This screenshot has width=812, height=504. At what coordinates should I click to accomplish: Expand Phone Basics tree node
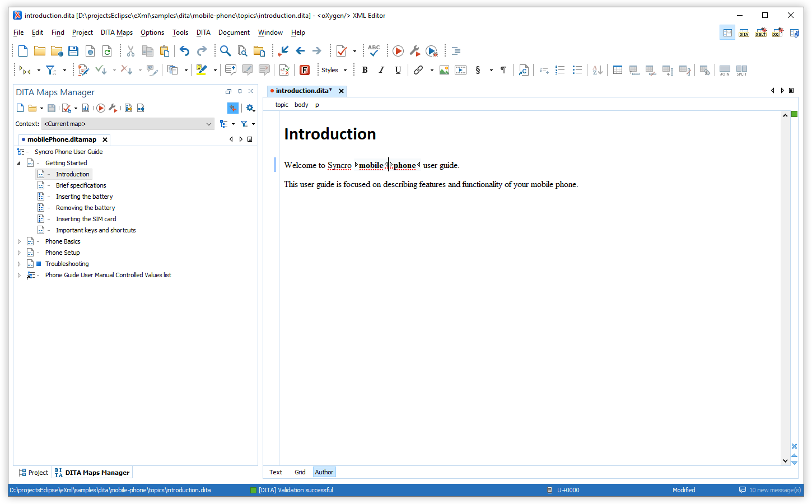click(x=19, y=241)
